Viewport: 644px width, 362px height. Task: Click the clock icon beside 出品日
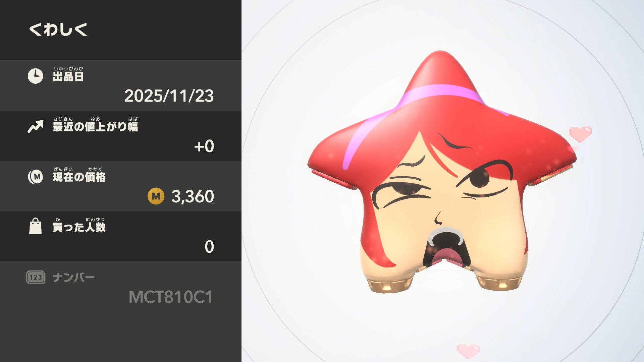35,76
